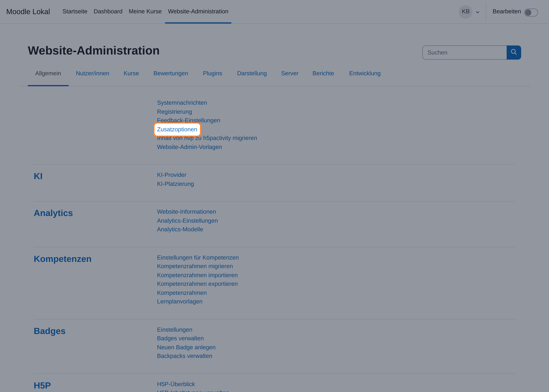Click the search magnifier button
This screenshot has width=549, height=392.
coord(514,52)
